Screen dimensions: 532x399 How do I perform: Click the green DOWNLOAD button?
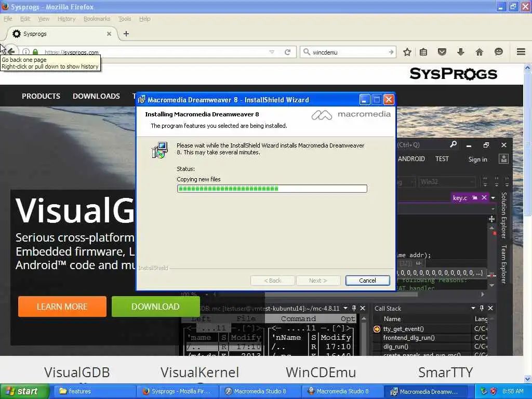(155, 307)
